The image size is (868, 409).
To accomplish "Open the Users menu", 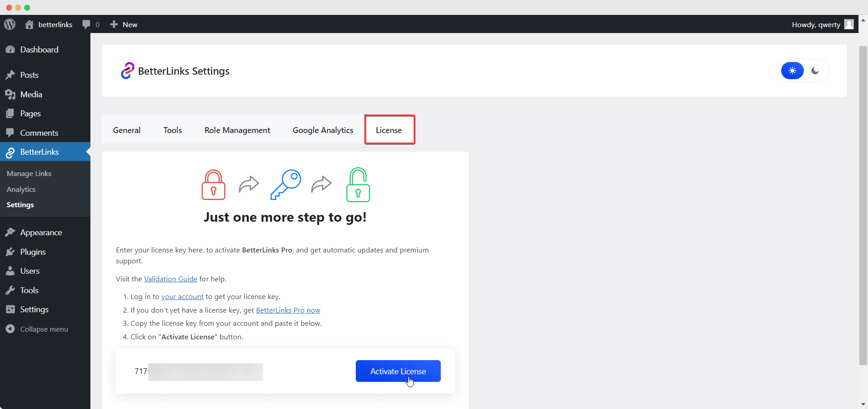I will (45, 271).
